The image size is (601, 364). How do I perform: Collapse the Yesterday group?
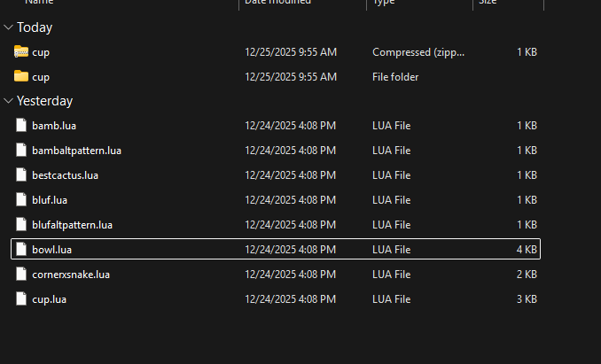click(x=8, y=101)
